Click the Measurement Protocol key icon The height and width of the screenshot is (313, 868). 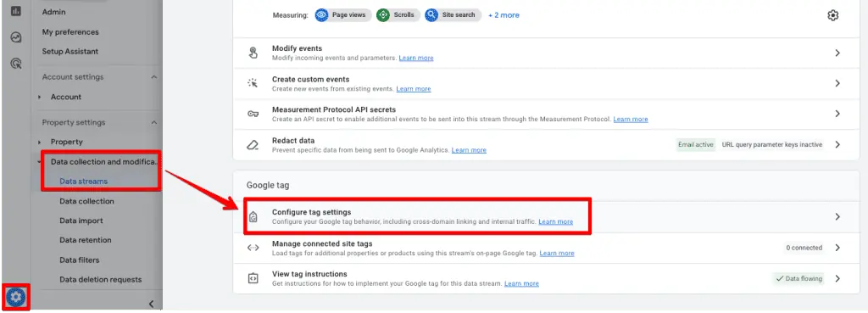(x=253, y=114)
